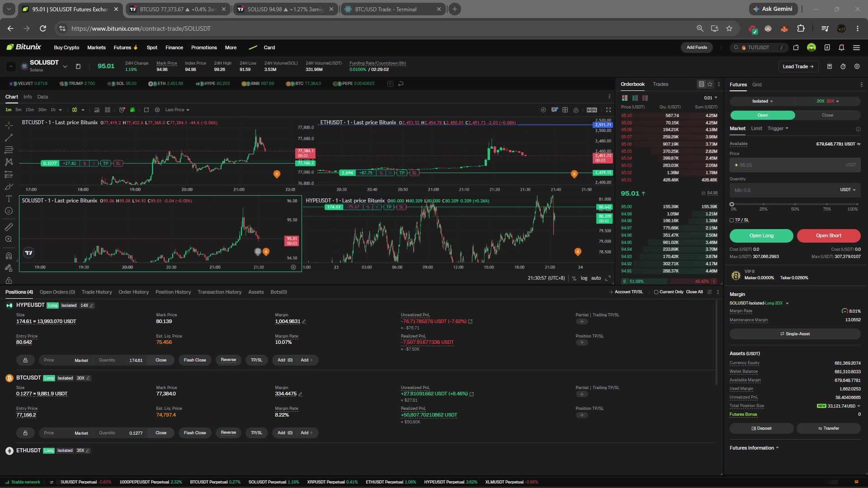Enable the TP / SL checkbox
This screenshot has width=868, height=488.
[x=732, y=221]
